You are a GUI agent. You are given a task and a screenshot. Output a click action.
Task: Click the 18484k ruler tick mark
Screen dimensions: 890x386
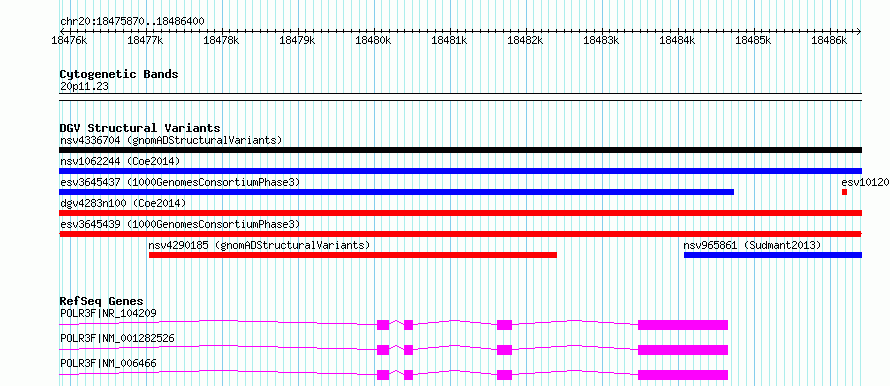(678, 32)
